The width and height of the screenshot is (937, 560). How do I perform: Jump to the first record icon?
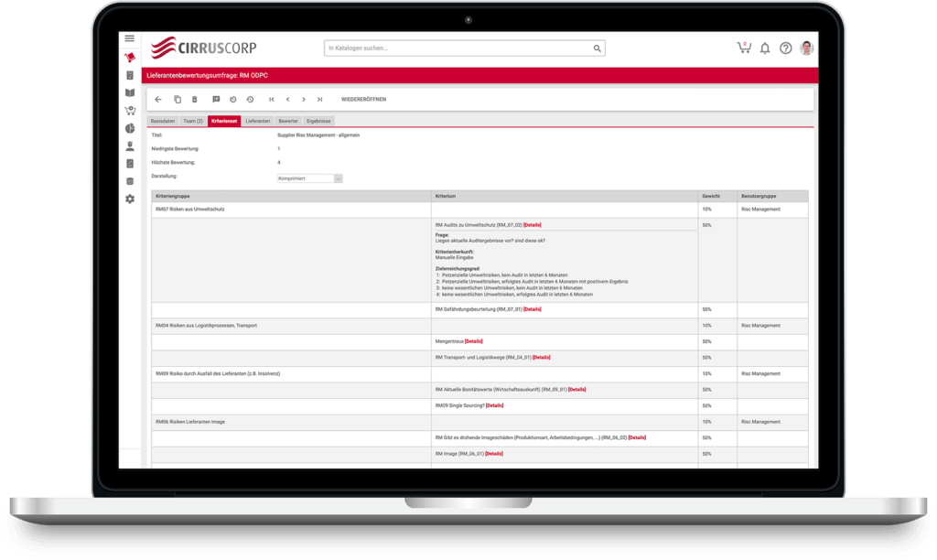coord(271,99)
